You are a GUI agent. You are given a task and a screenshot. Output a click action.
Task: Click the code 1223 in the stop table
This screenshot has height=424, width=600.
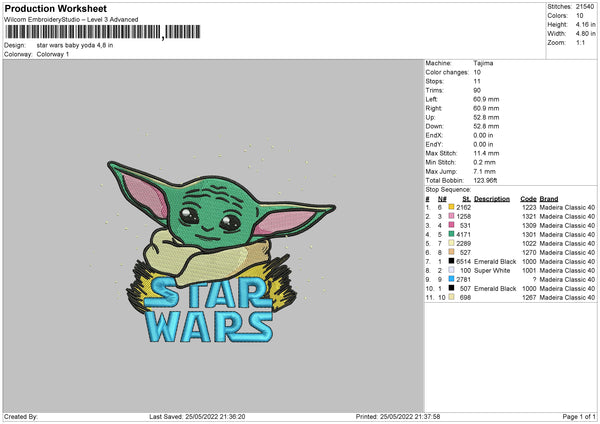tap(529, 207)
